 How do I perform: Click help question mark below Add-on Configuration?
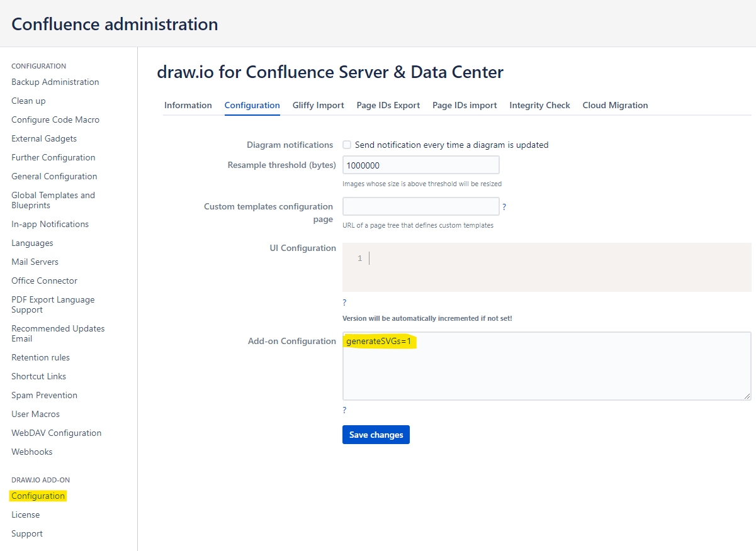[344, 410]
